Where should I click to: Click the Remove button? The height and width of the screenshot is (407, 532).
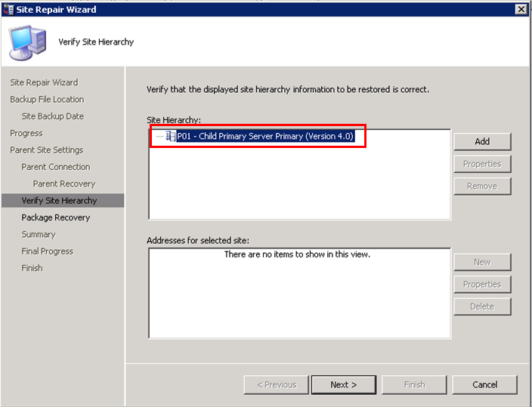pos(482,187)
